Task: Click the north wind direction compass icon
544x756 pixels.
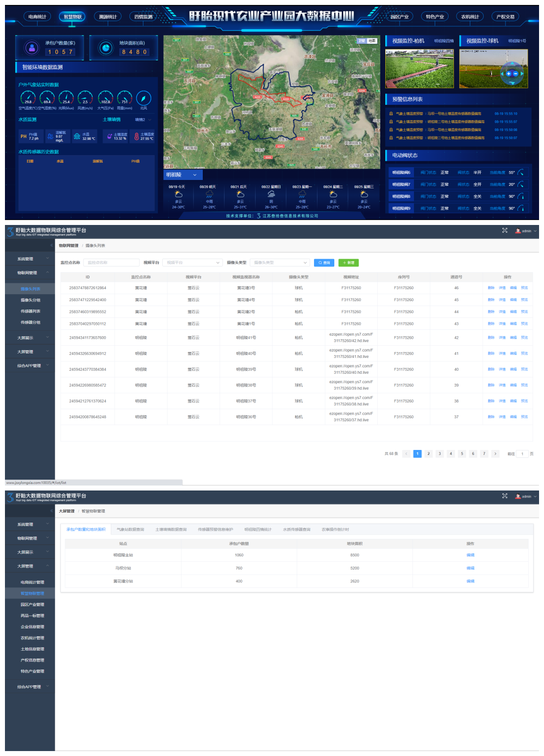Action: pos(143,98)
